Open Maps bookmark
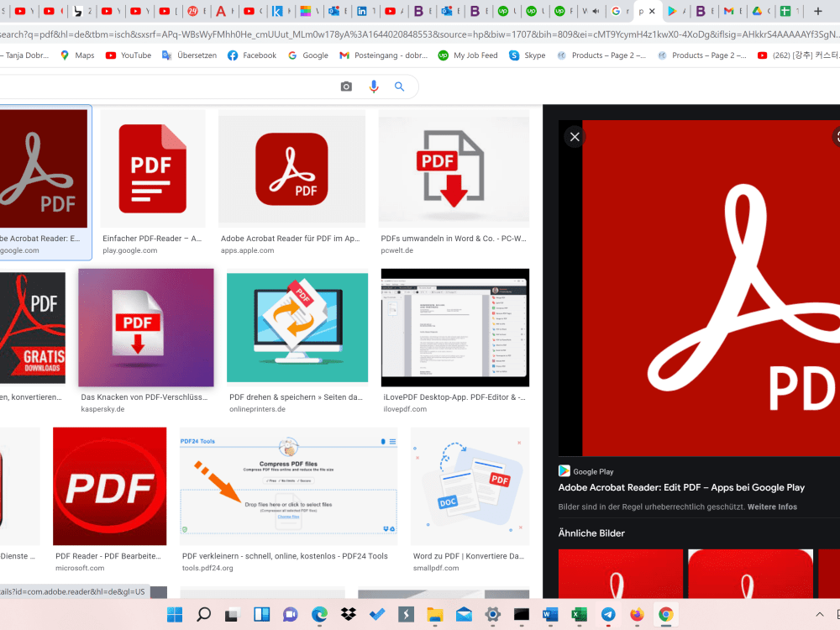 tap(77, 55)
